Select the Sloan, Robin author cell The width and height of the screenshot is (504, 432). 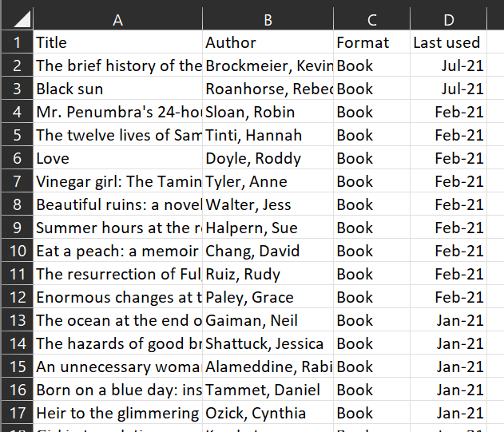point(268,112)
